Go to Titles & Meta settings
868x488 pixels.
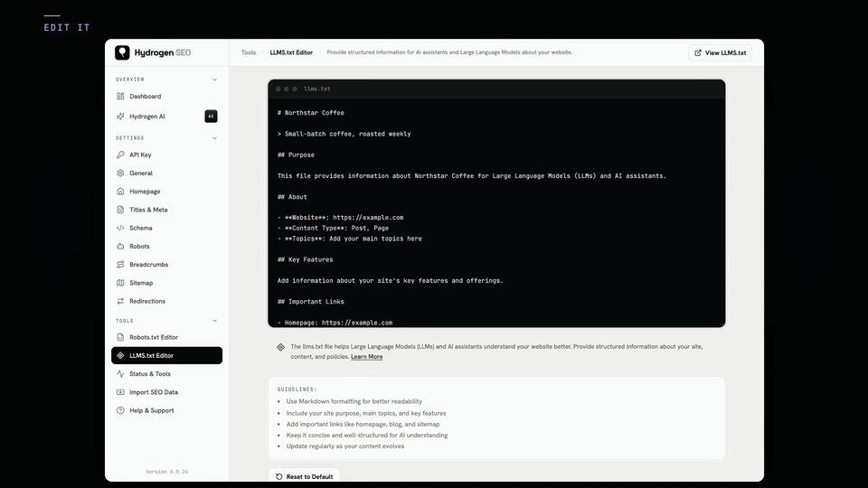pyautogui.click(x=166, y=210)
